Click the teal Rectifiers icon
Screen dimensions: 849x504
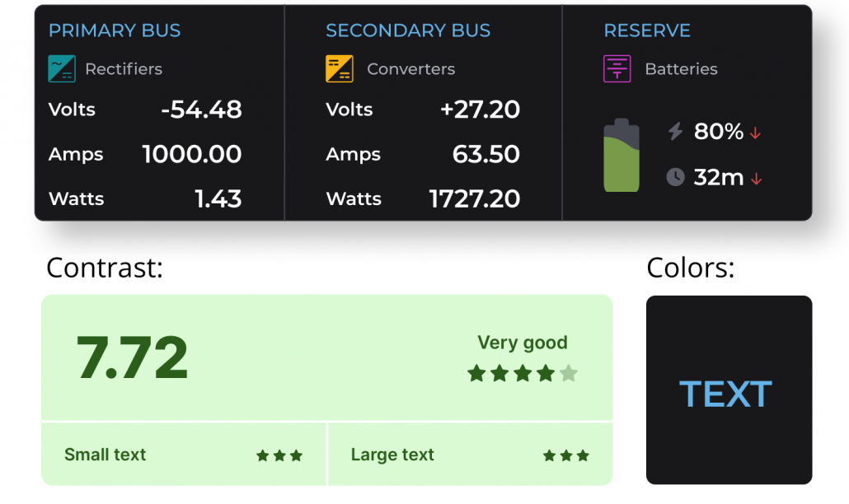(x=62, y=68)
